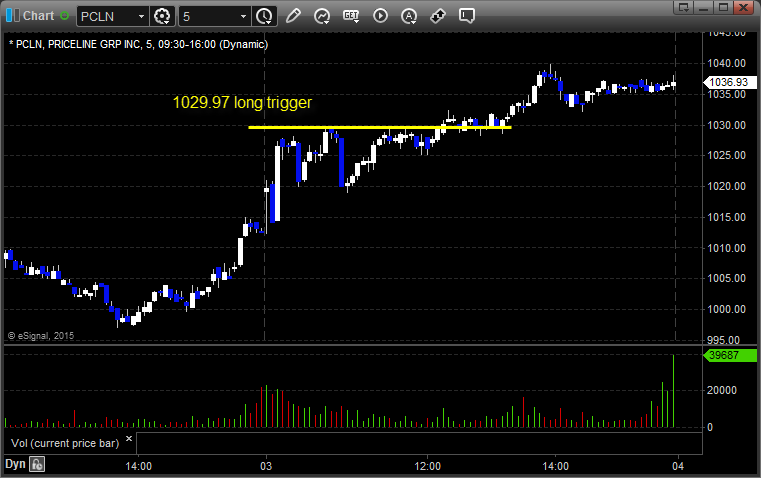This screenshot has height=478, width=761.
Task: Click the Chart window title
Action: [x=38, y=16]
